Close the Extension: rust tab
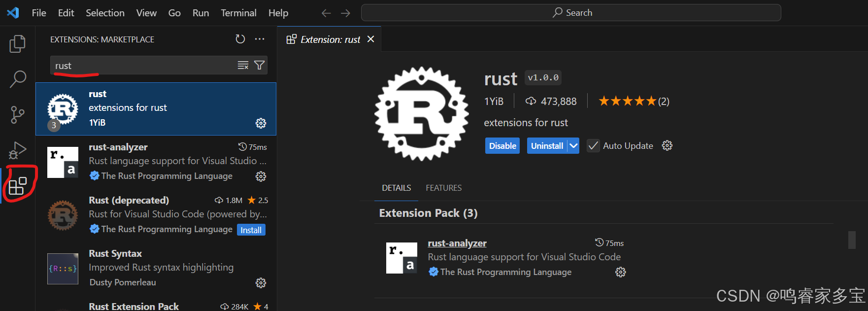The width and height of the screenshot is (868, 311). pyautogui.click(x=371, y=39)
